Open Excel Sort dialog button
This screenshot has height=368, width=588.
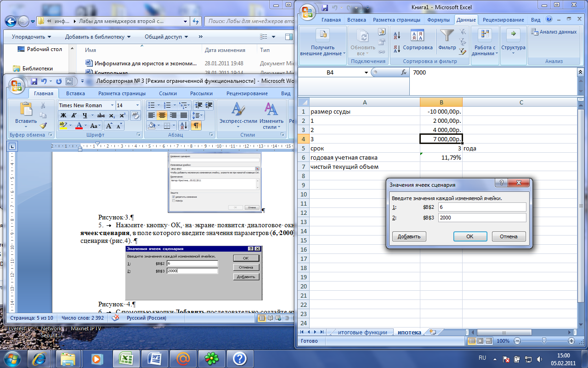417,41
